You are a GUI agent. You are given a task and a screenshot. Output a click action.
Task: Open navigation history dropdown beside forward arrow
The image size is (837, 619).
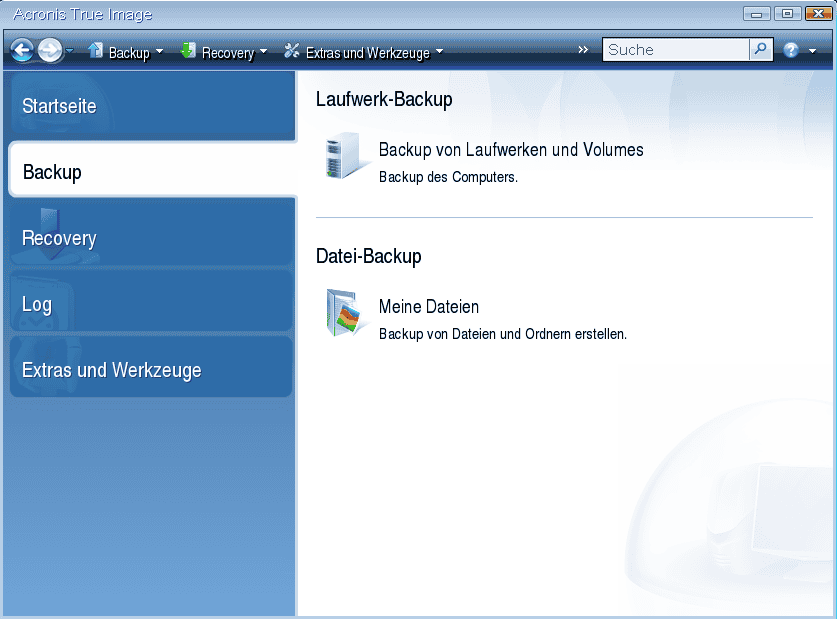tap(69, 51)
